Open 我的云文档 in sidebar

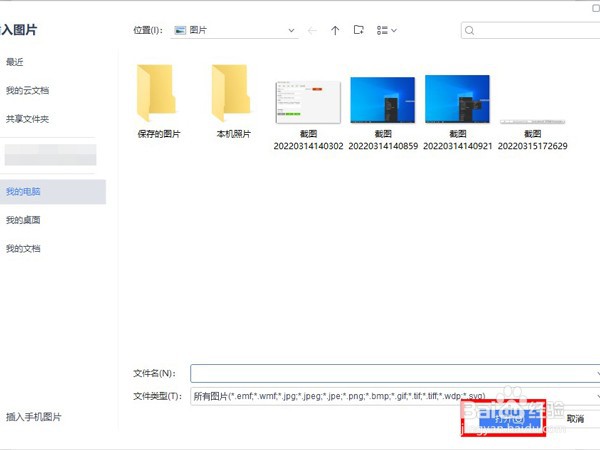[27, 91]
